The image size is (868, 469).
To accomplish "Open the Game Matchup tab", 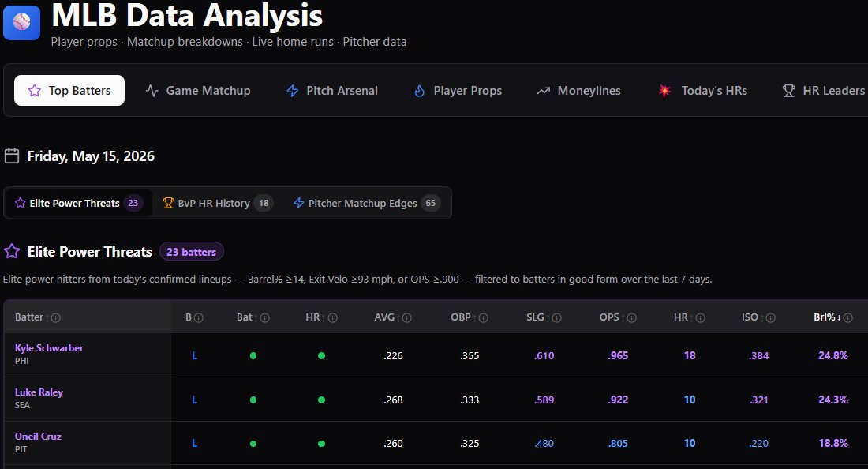I will 197,90.
